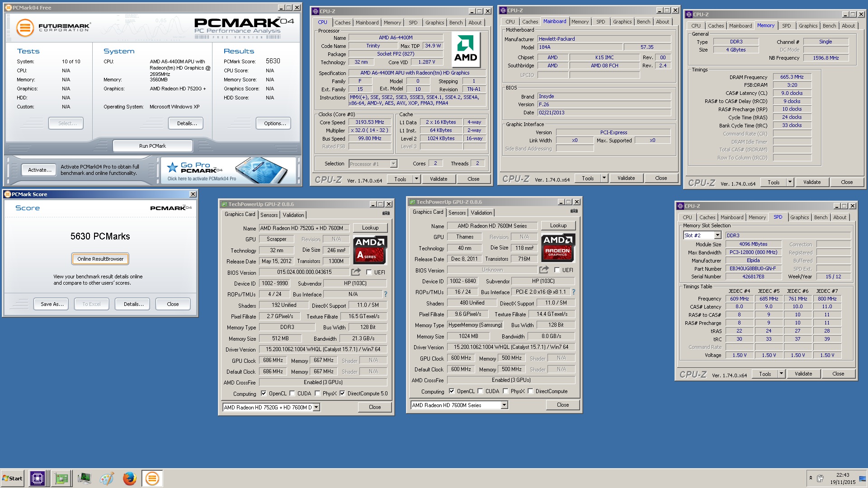868x488 pixels.
Task: Click the Futuremark orange logo in PCMark04
Action: pos(25,28)
